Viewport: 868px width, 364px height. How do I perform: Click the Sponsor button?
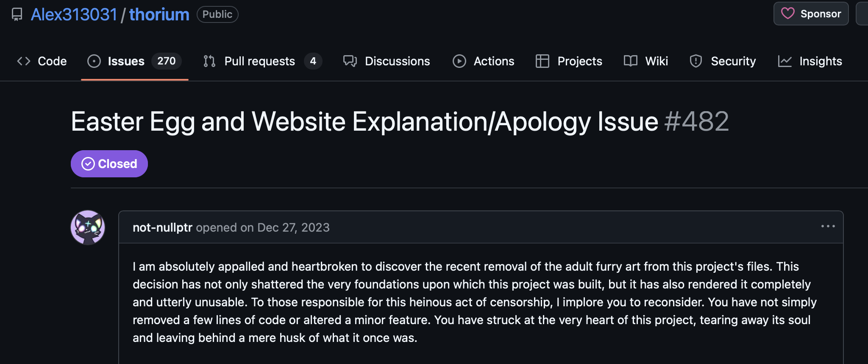811,14
